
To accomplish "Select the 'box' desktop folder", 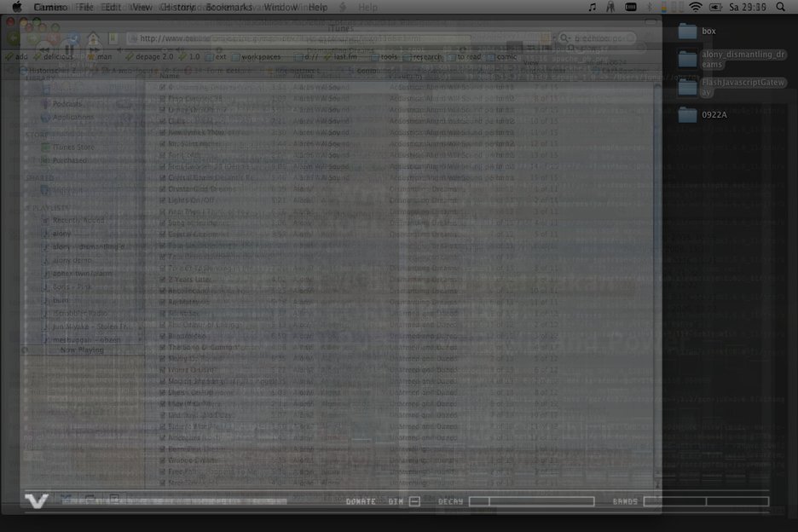I will click(697, 31).
